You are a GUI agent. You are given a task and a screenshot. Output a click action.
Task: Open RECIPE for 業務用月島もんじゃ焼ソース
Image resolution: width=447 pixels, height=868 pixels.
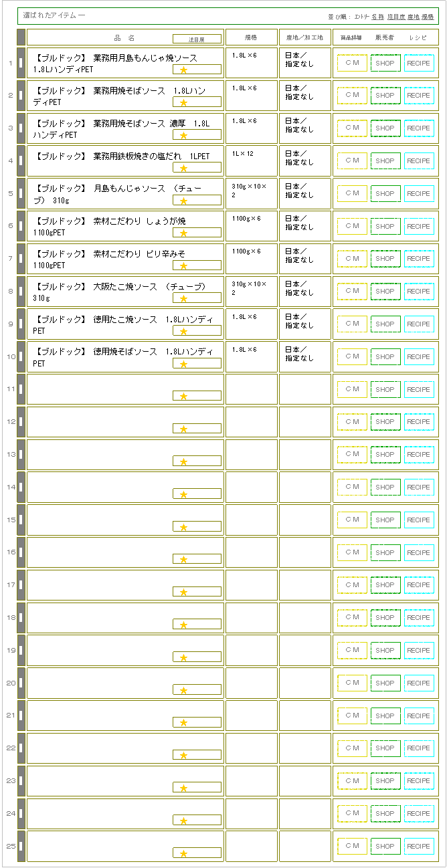pos(419,63)
